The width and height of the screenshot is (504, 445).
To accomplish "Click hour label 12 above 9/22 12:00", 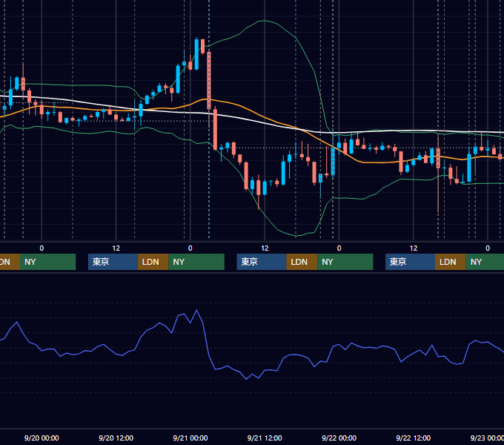I will pos(414,248).
